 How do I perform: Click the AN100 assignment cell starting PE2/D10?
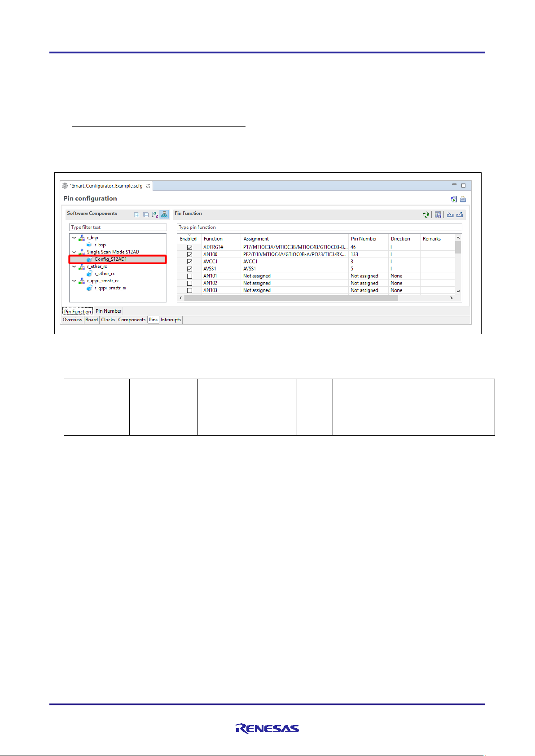click(294, 254)
